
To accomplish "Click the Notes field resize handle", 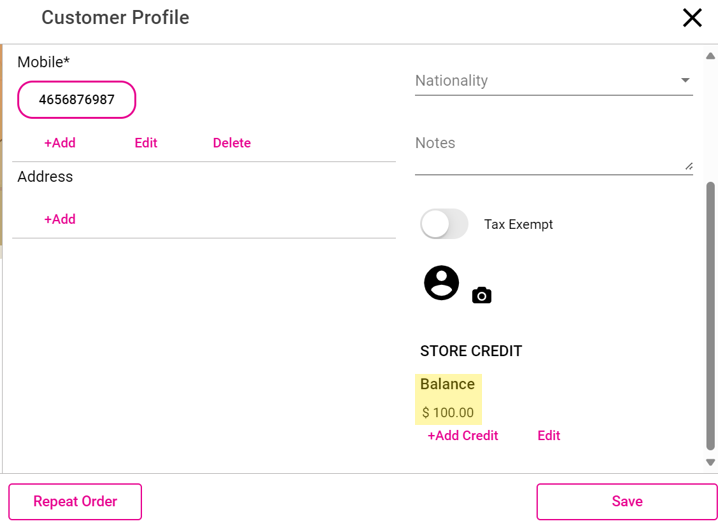I will click(x=689, y=166).
